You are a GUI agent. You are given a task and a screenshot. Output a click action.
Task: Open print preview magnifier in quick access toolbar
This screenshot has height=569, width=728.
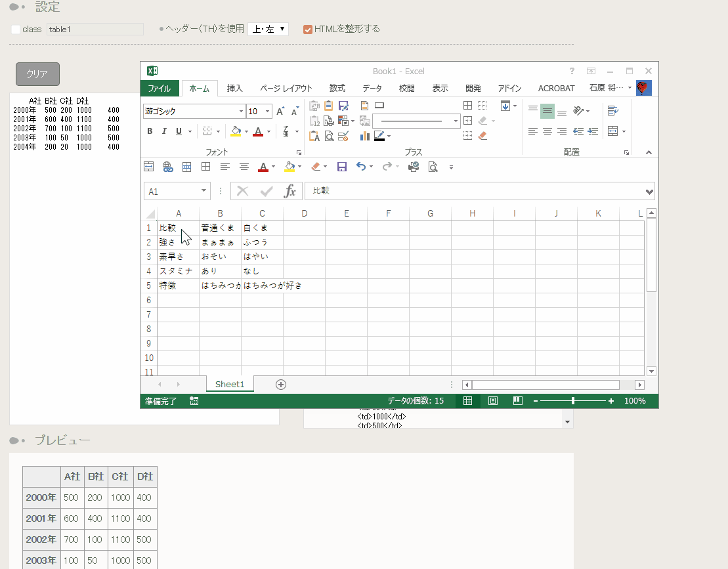pos(433,167)
